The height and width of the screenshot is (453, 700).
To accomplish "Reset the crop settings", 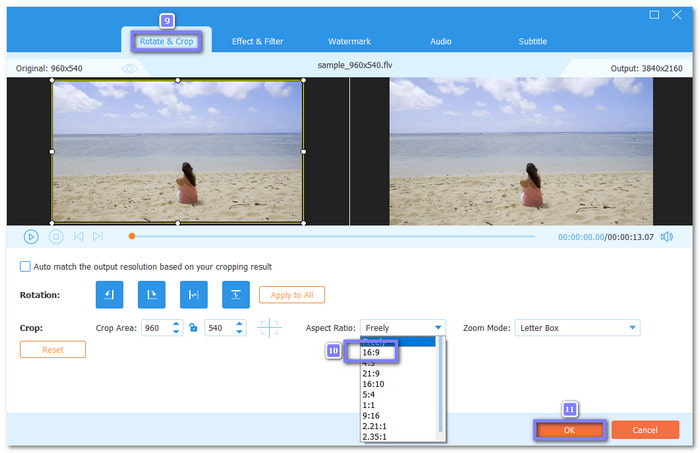I will [53, 349].
